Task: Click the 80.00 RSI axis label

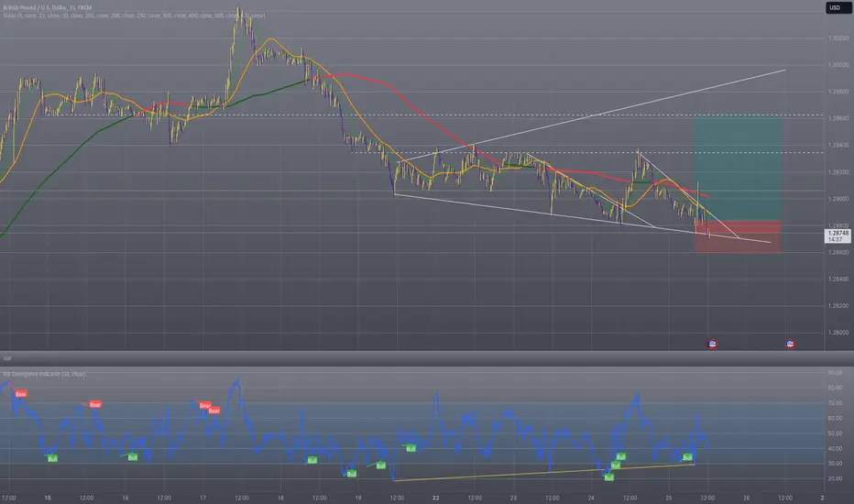Action: [x=835, y=388]
